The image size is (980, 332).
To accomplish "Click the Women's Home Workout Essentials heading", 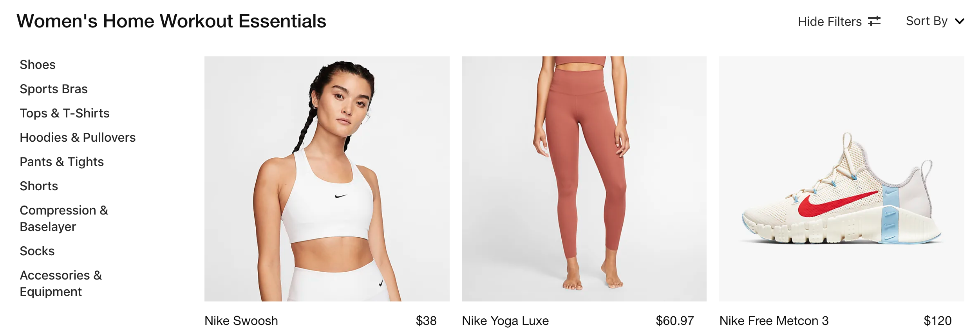I will 171,21.
